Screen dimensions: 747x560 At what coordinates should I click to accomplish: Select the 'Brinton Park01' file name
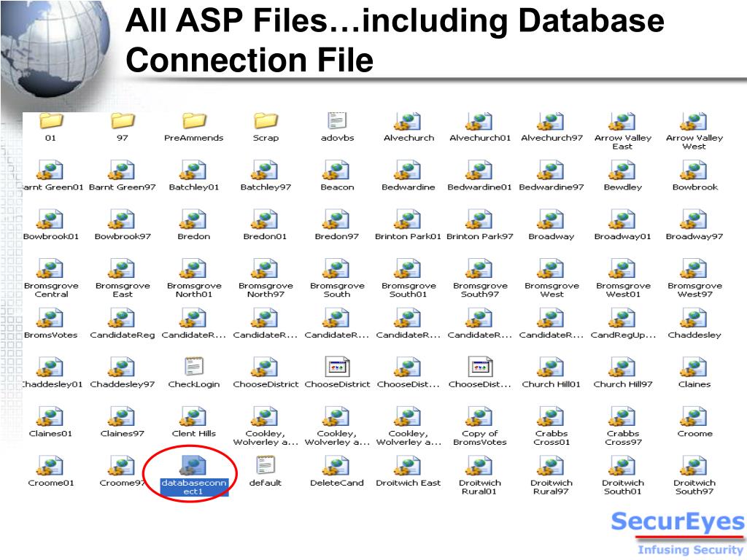tap(409, 236)
